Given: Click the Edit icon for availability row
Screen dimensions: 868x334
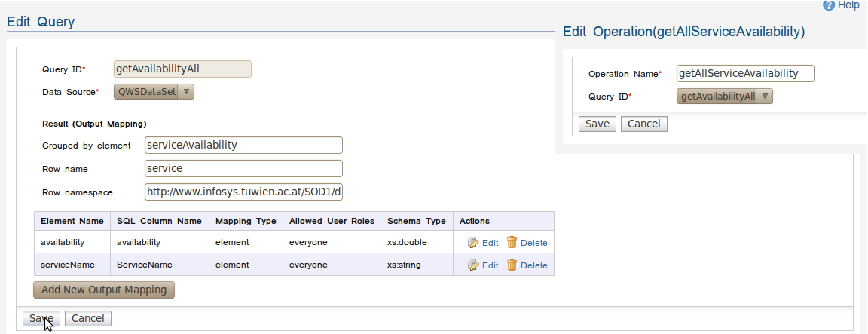Looking at the screenshot, I should [472, 243].
